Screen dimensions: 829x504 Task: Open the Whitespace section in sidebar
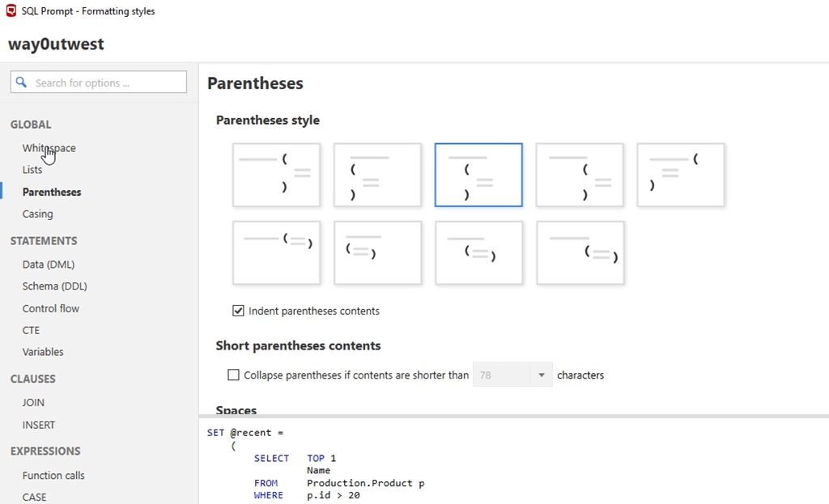[49, 148]
